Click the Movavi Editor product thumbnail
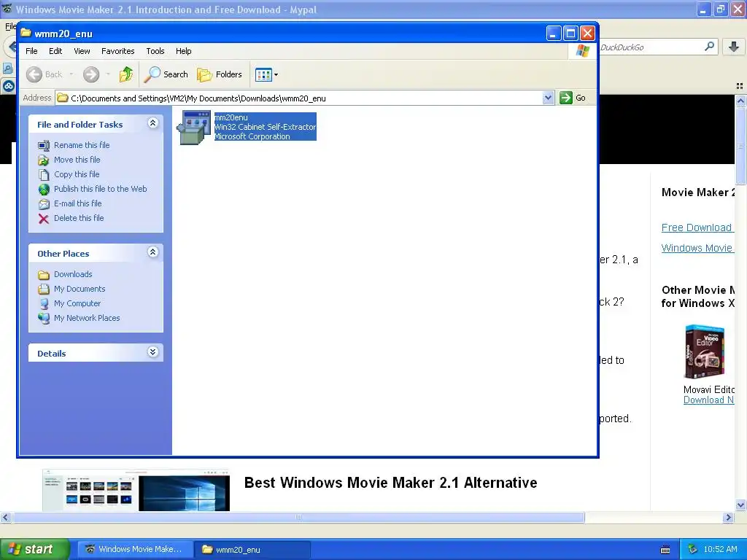Image resolution: width=747 pixels, height=560 pixels. [705, 352]
